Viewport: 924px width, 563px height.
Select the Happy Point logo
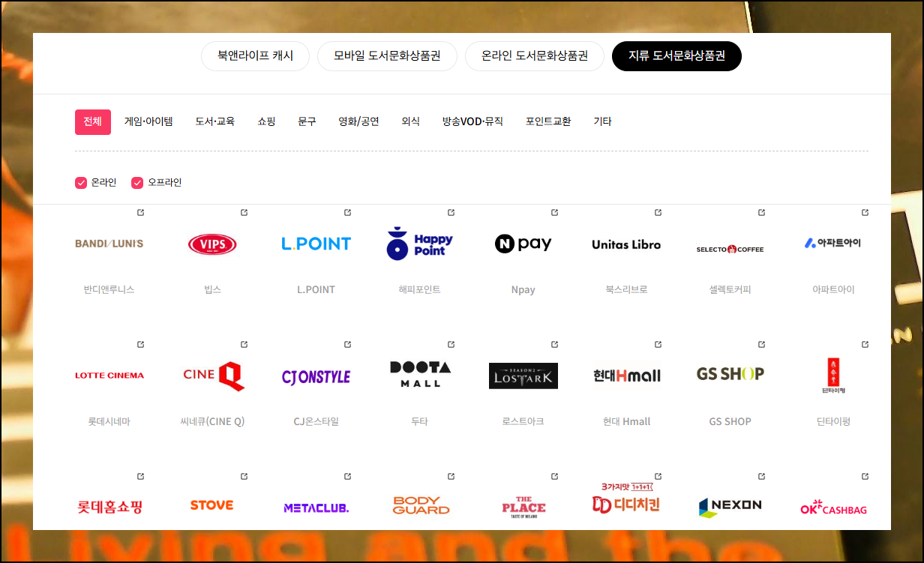[x=419, y=244]
